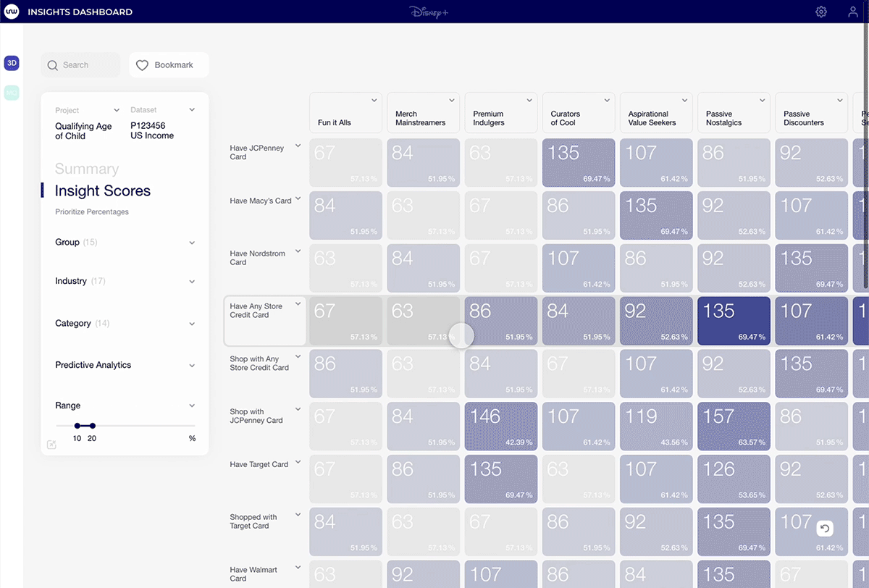Click the app logo in header
The image size is (869, 588).
pos(12,12)
